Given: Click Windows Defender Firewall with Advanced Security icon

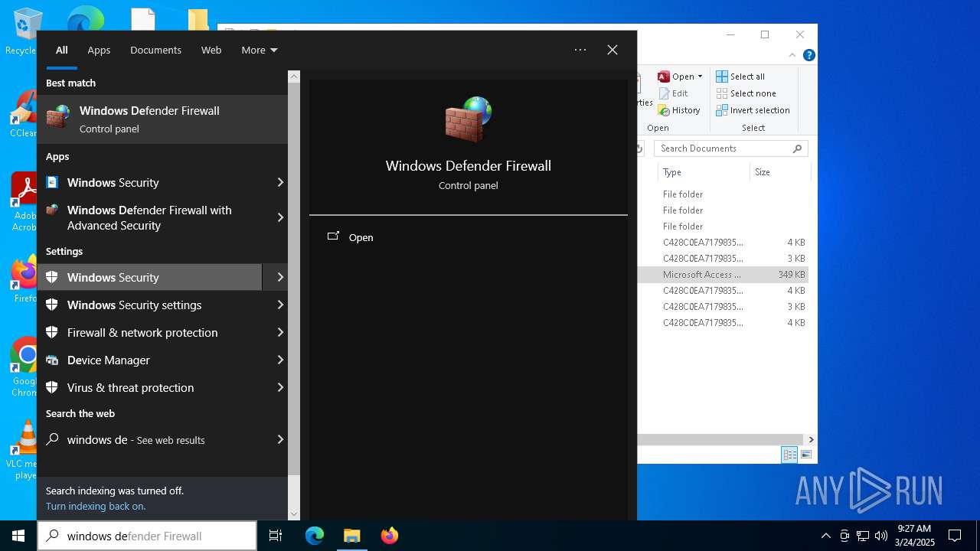Looking at the screenshot, I should click(52, 210).
